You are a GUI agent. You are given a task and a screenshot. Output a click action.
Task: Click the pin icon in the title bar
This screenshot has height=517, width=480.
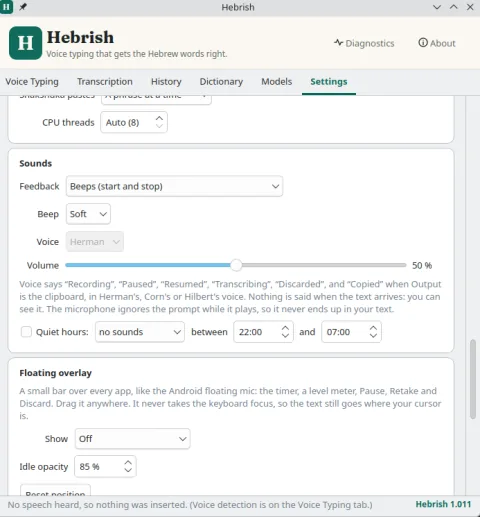coord(23,7)
